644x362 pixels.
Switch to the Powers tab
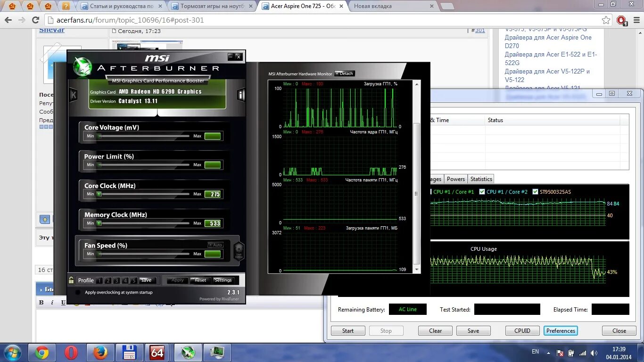456,179
